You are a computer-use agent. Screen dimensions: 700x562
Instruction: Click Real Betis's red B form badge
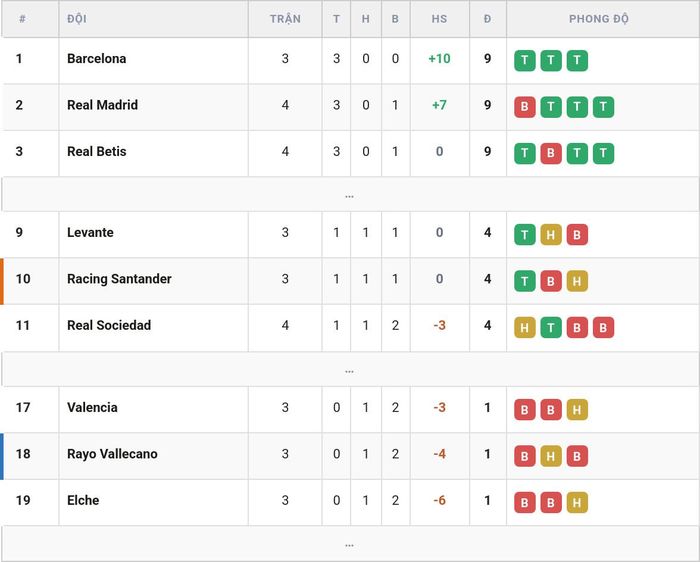pos(551,153)
